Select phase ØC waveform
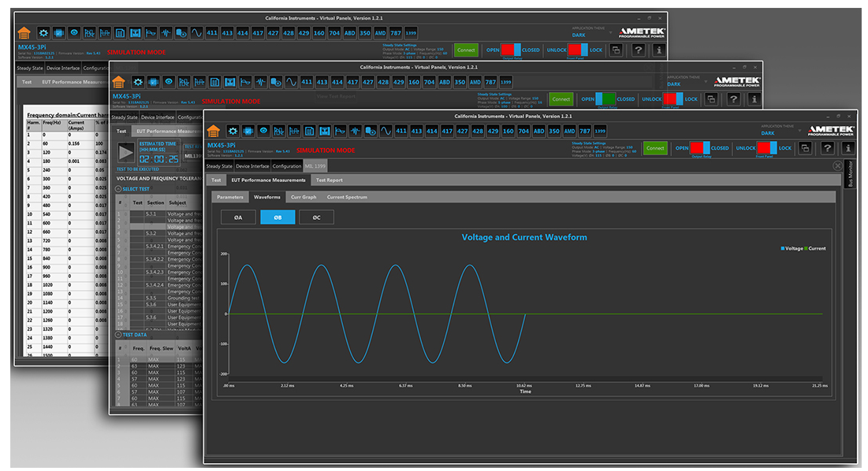 click(316, 217)
